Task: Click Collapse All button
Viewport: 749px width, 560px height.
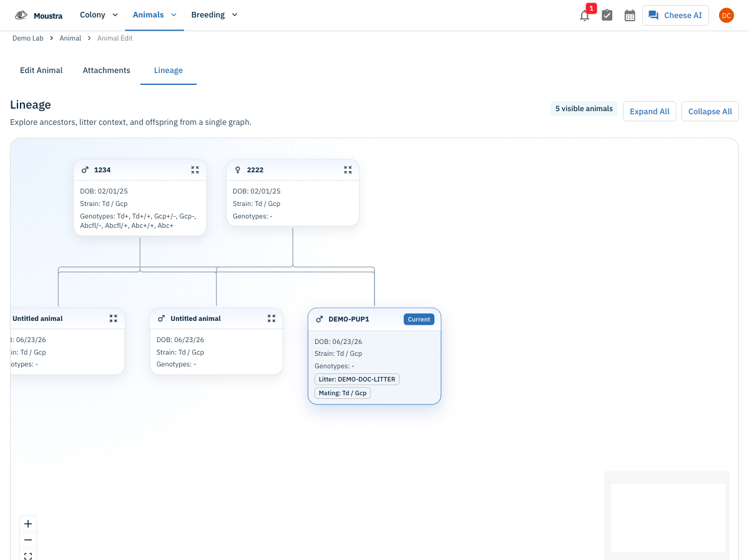Action: coord(710,111)
